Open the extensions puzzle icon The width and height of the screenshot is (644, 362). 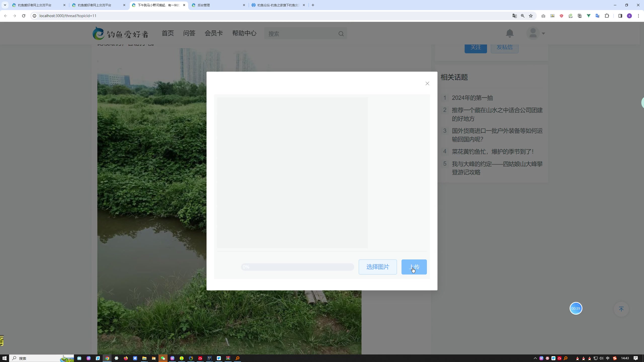click(607, 16)
